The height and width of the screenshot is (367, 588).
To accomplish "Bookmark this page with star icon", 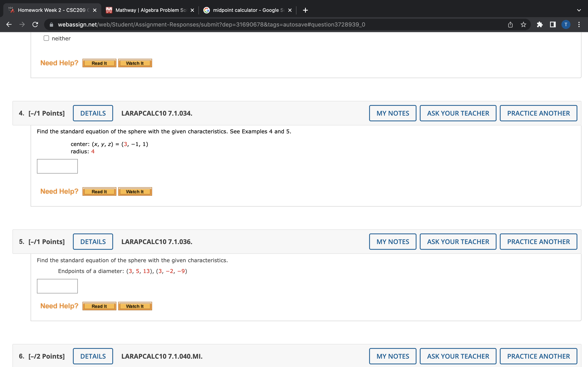I will [x=523, y=24].
